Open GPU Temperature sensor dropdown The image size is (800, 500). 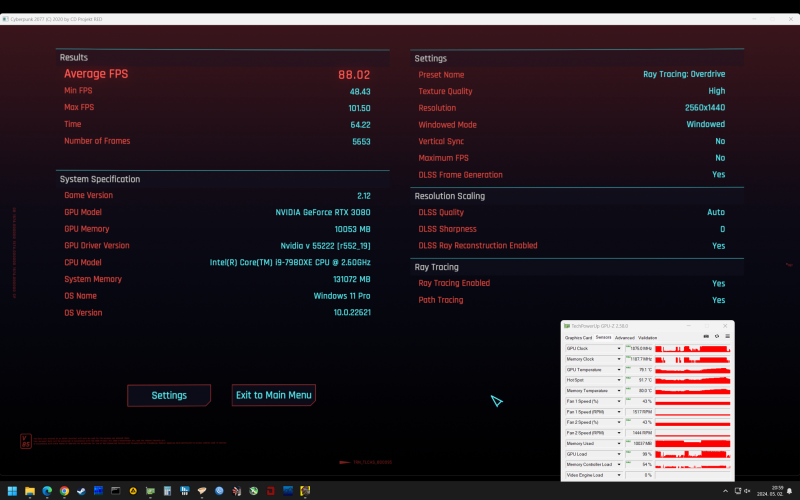coord(619,370)
